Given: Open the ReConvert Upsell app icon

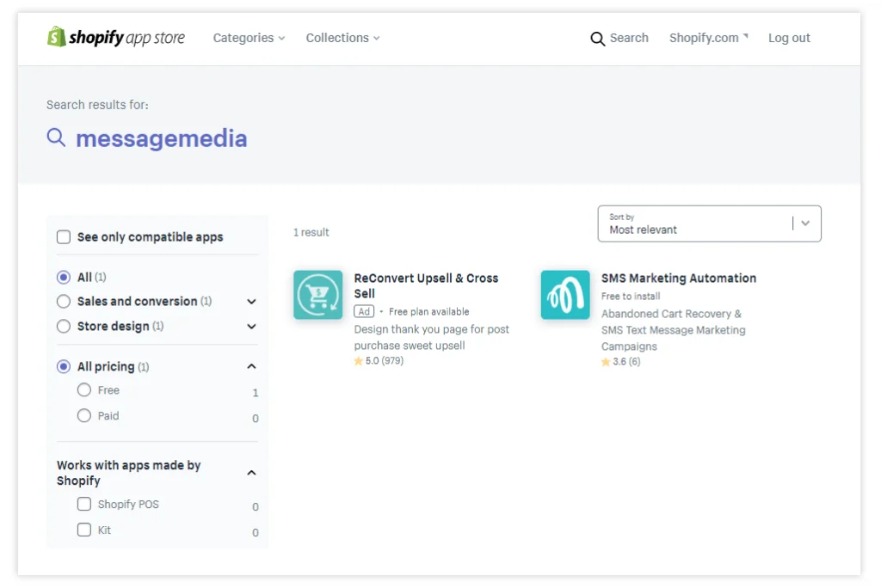Looking at the screenshot, I should [x=318, y=295].
